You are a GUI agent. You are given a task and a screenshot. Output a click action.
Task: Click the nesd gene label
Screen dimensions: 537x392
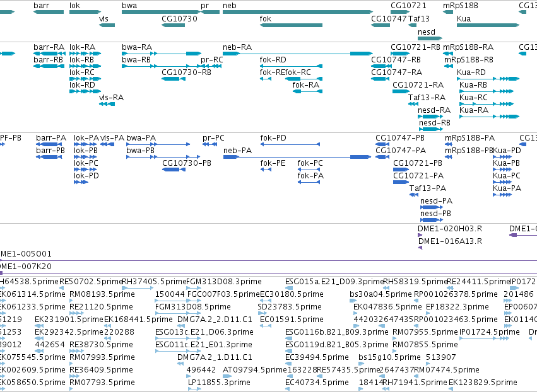tap(427, 32)
